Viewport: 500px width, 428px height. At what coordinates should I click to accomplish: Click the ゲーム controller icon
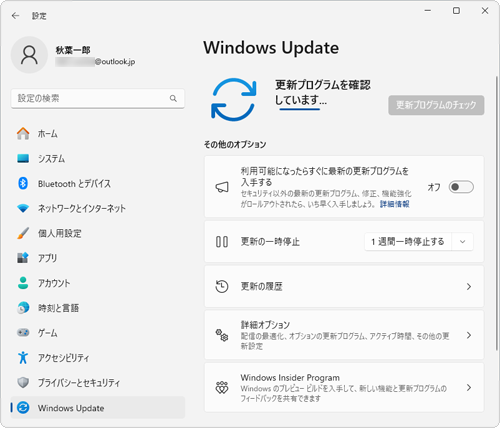[x=23, y=332]
